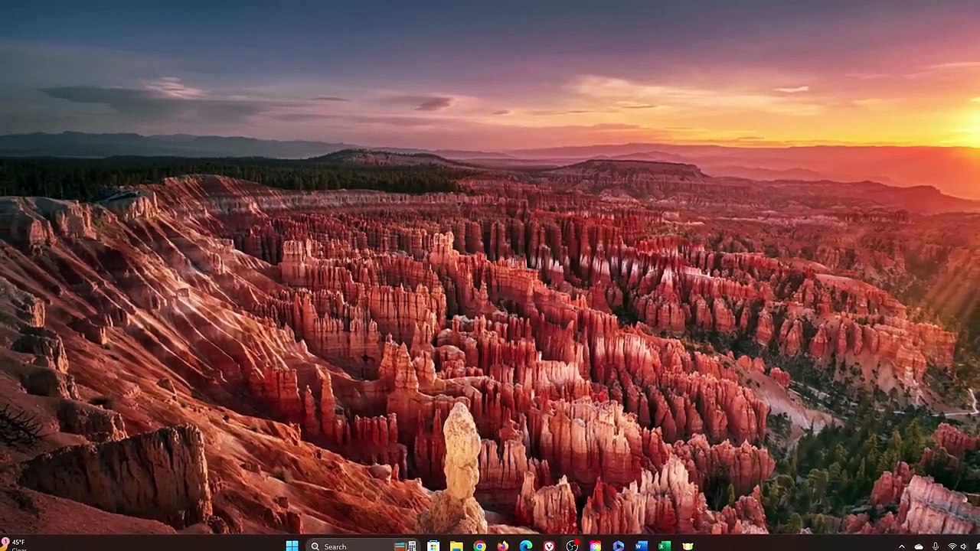Open File Explorer from the taskbar
Viewport: 980px width, 551px height.
456,546
